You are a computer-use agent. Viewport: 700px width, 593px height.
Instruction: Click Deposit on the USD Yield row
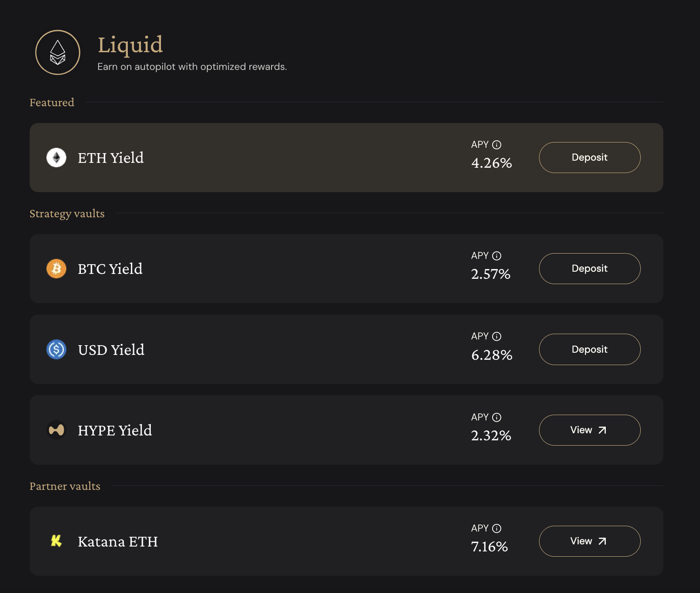click(589, 350)
